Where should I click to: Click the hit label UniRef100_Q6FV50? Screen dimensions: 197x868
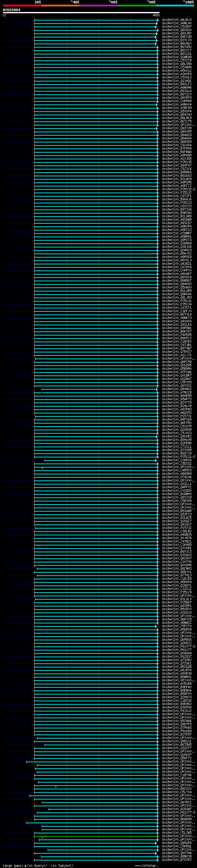tap(176, 423)
